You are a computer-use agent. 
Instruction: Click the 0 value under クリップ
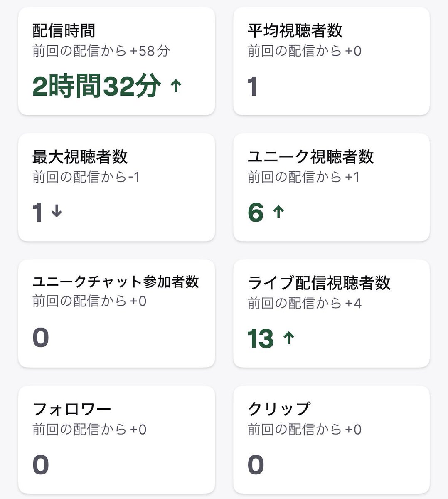point(256,464)
